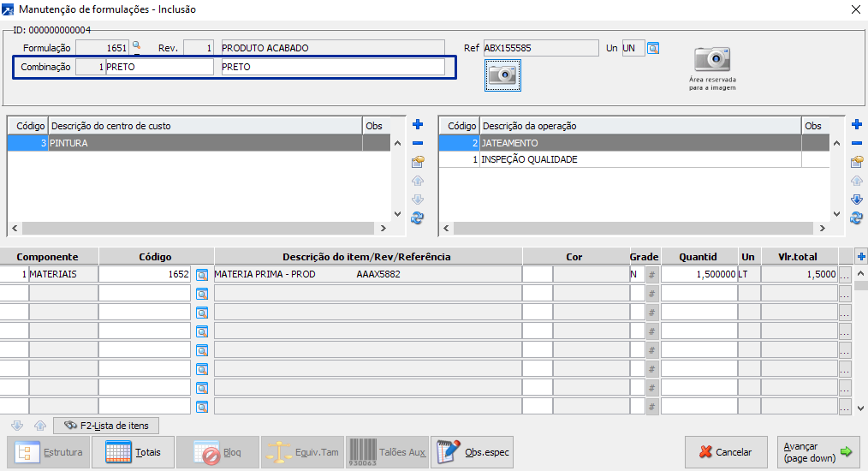This screenshot has height=471, width=868.
Task: Select the INSPEÇÃO QUALIDADE operation row
Action: (633, 159)
